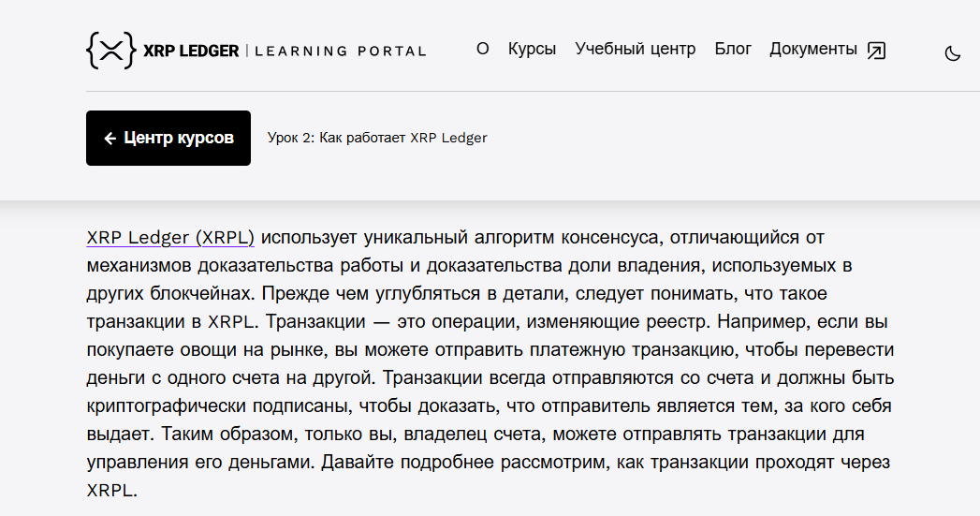Toggle dark mode with the moon icon
This screenshot has height=516, width=980.
pyautogui.click(x=952, y=53)
